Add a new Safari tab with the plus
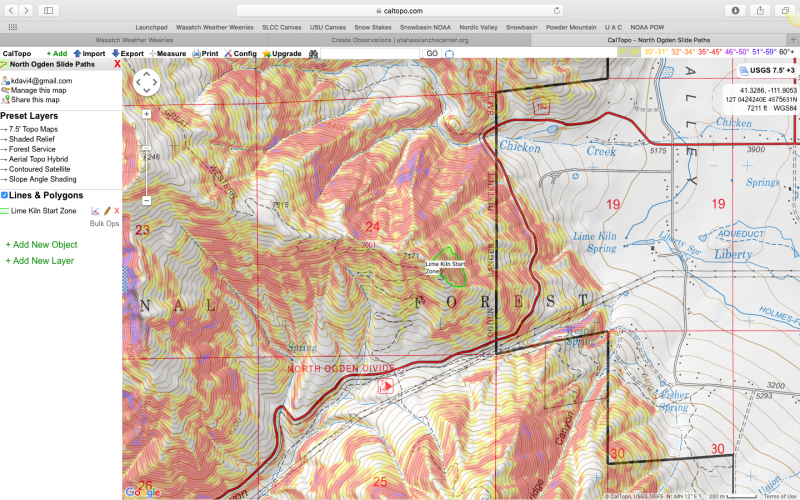The height and width of the screenshot is (500, 800). click(793, 40)
